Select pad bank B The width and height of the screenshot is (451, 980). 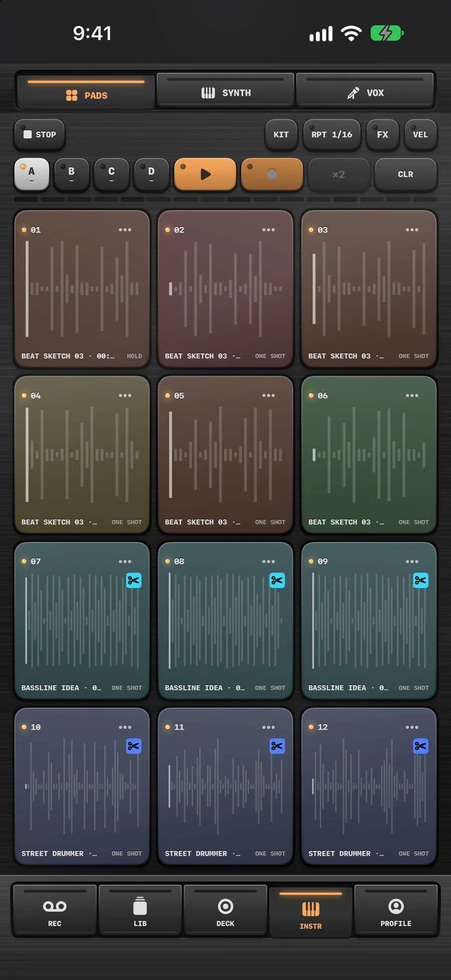click(x=71, y=174)
